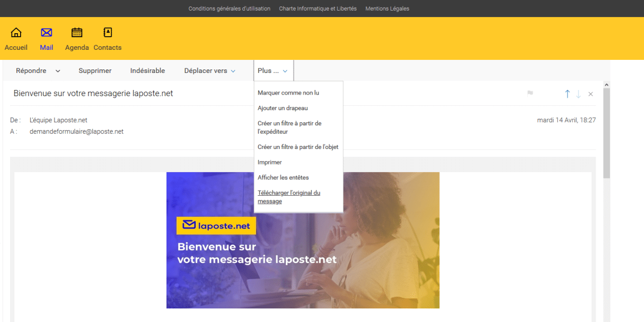
Task: Open the Déplacer vers dropdown
Action: coord(209,71)
